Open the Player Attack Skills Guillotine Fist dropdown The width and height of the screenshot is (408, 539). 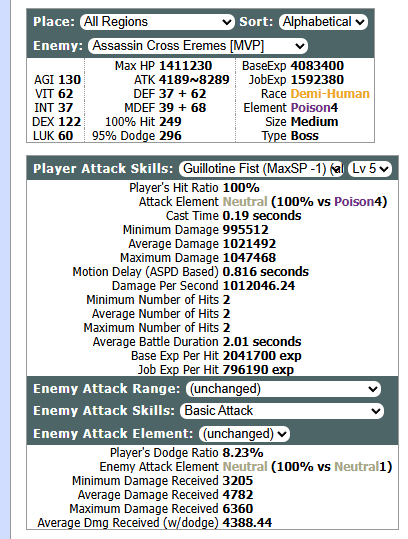pos(261,169)
